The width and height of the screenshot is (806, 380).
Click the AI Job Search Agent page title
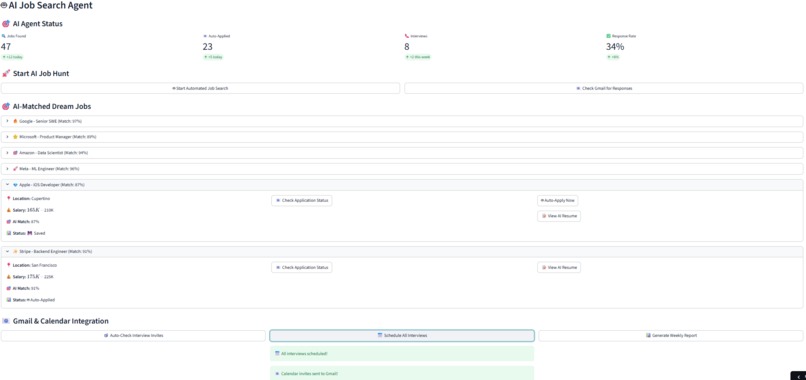50,6
